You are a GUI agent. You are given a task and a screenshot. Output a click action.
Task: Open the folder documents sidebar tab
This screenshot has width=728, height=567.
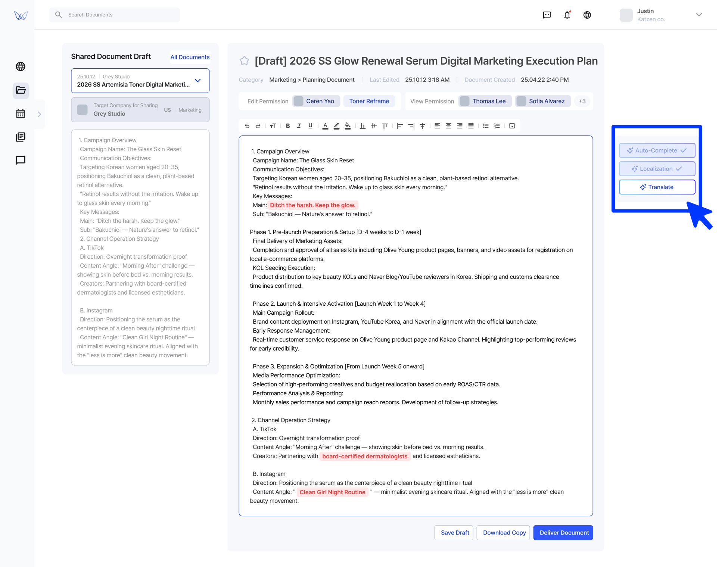point(21,90)
